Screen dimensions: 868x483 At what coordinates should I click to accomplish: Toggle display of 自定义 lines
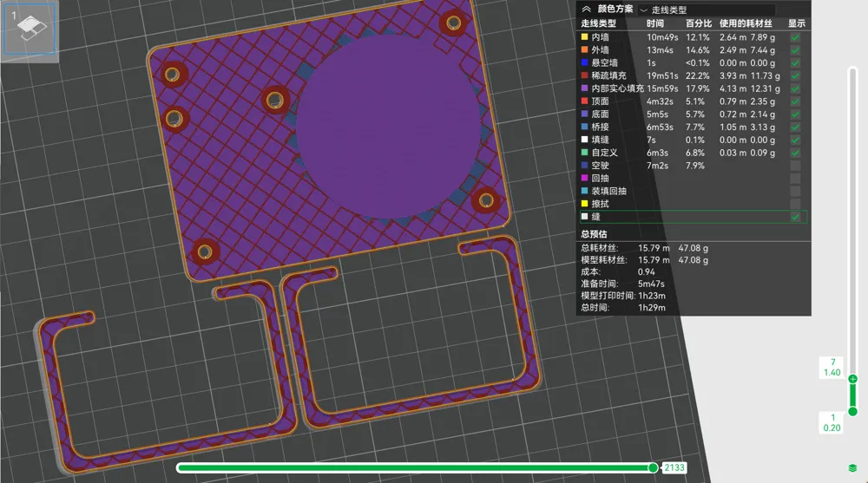[x=795, y=153]
